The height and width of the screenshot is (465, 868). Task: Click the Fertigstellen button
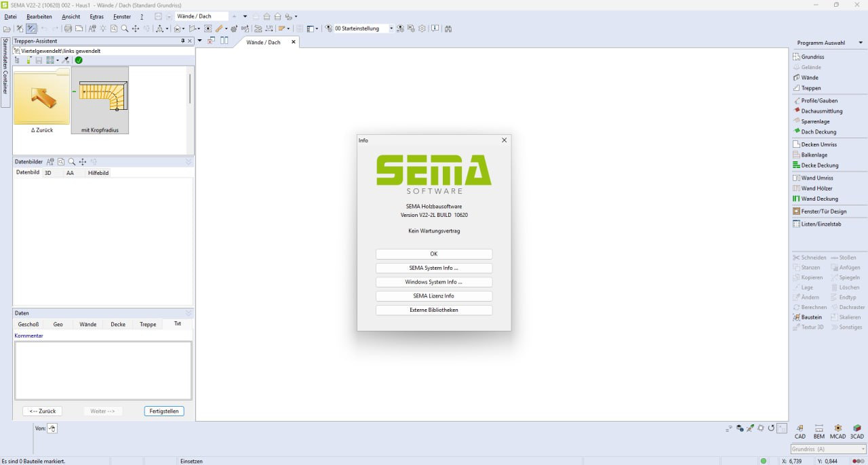point(164,411)
